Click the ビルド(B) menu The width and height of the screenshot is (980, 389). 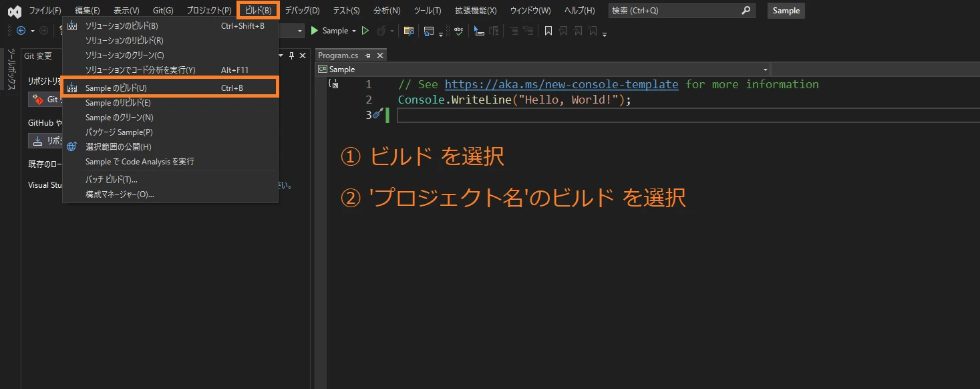pyautogui.click(x=258, y=11)
